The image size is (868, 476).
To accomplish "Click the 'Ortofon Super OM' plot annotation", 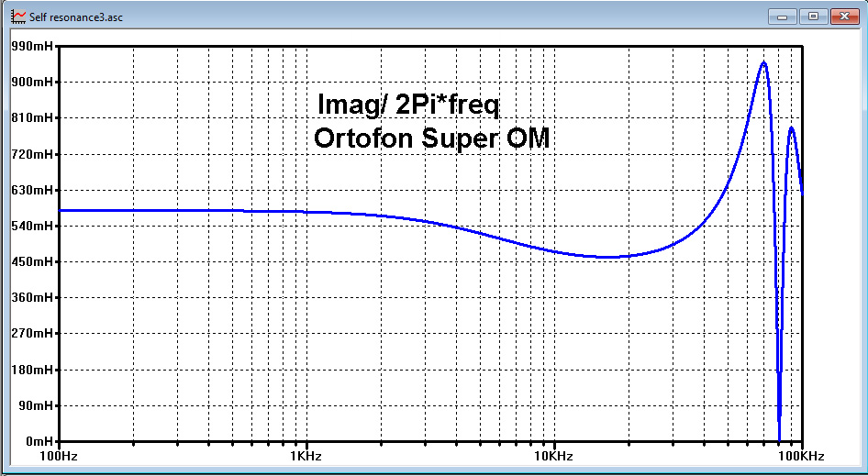I will tap(432, 138).
